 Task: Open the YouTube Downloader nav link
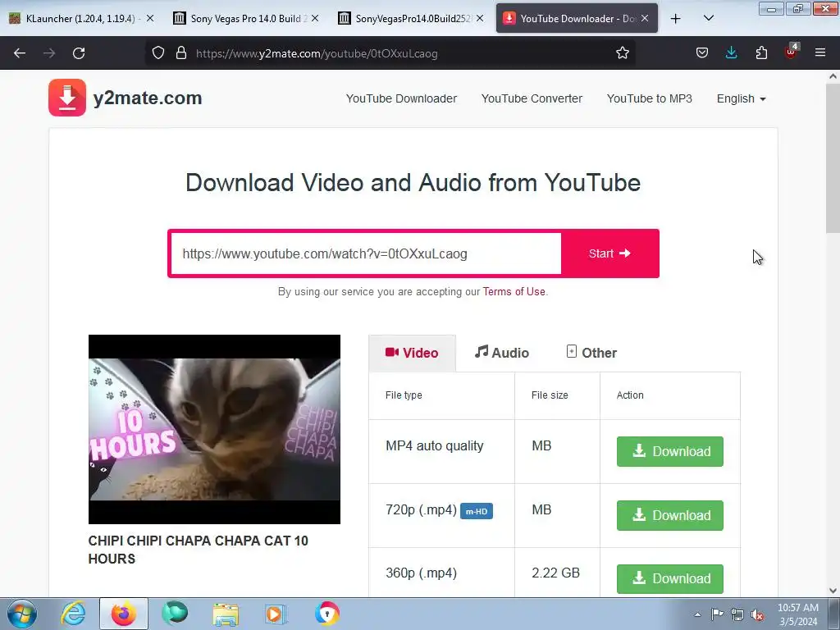click(x=401, y=98)
